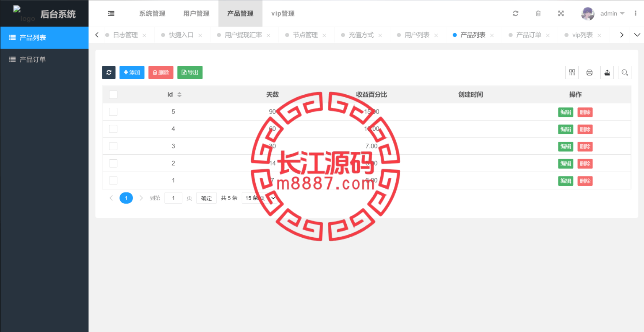Click the red 删除 toolbar button
The width and height of the screenshot is (644, 332).
pos(161,73)
